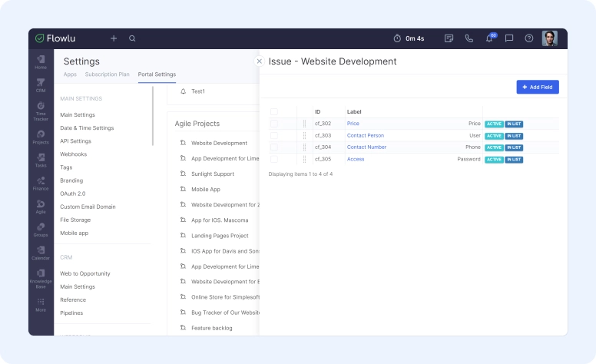Open notifications bell icon
Viewport: 596px width, 364px height.
489,38
